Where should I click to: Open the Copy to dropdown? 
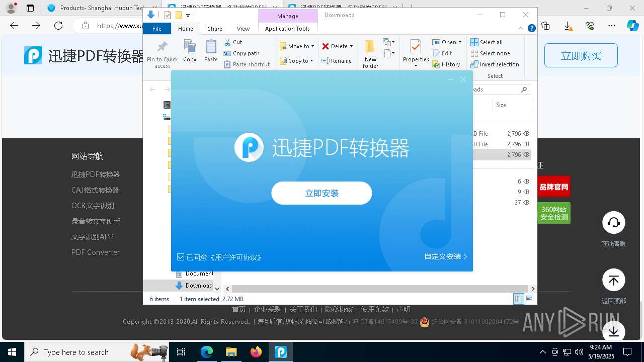296,61
